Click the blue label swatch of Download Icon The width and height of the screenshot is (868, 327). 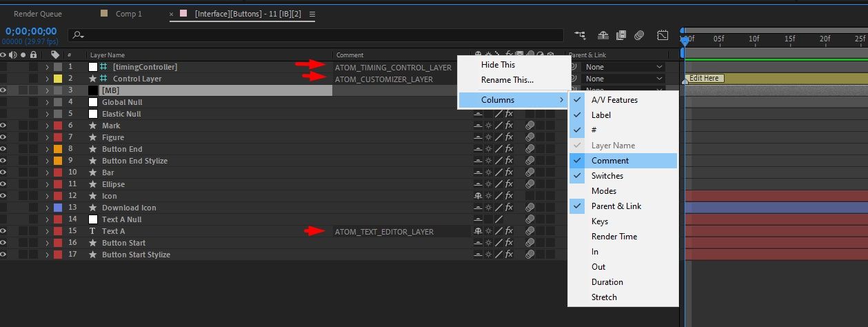click(58, 208)
